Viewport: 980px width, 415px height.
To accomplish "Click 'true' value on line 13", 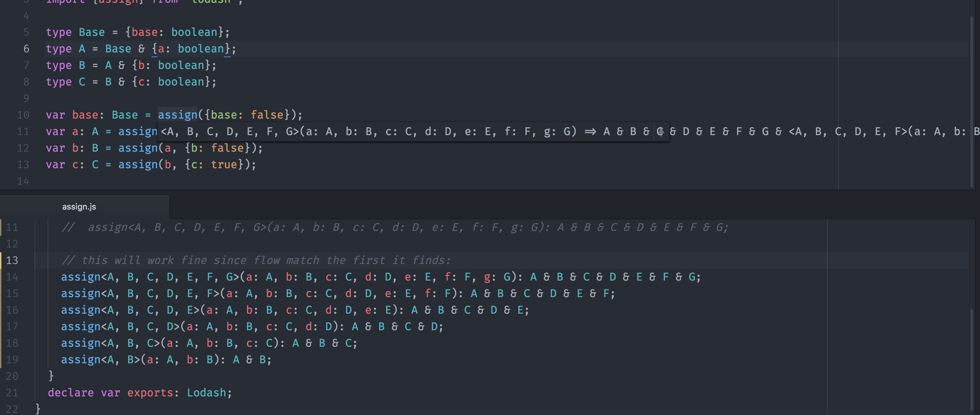I will tap(224, 164).
